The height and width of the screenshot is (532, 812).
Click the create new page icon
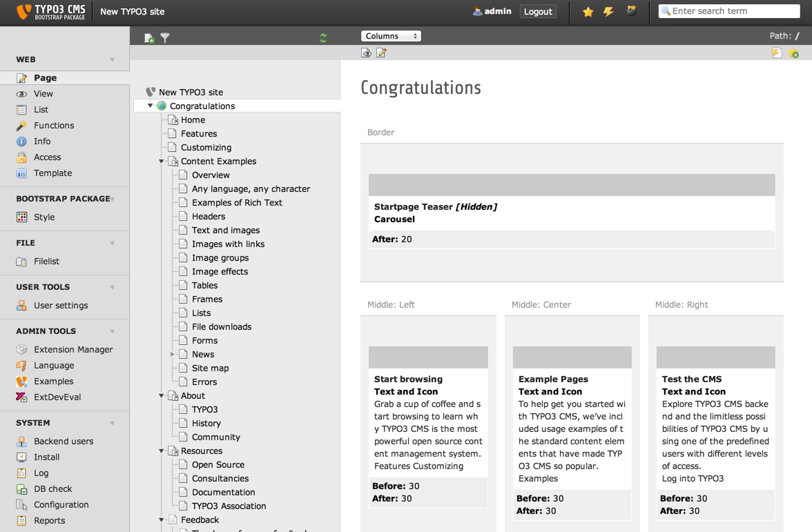coord(148,38)
